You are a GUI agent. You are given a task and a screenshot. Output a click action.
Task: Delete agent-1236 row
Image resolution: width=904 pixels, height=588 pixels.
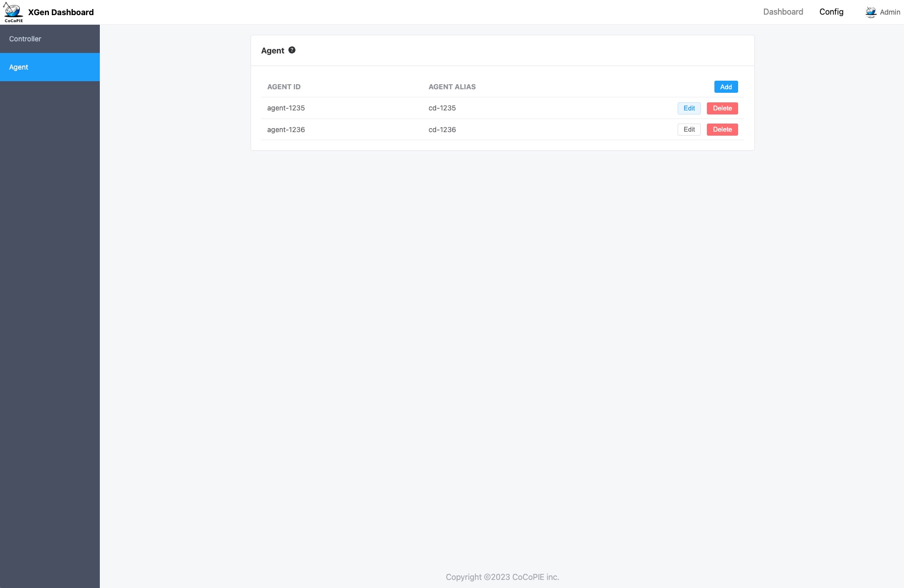(x=722, y=130)
